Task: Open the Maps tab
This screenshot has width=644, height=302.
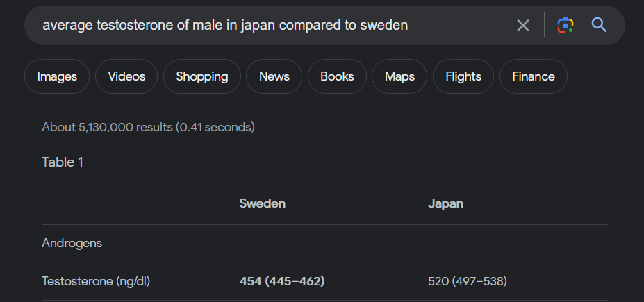Action: tap(399, 76)
